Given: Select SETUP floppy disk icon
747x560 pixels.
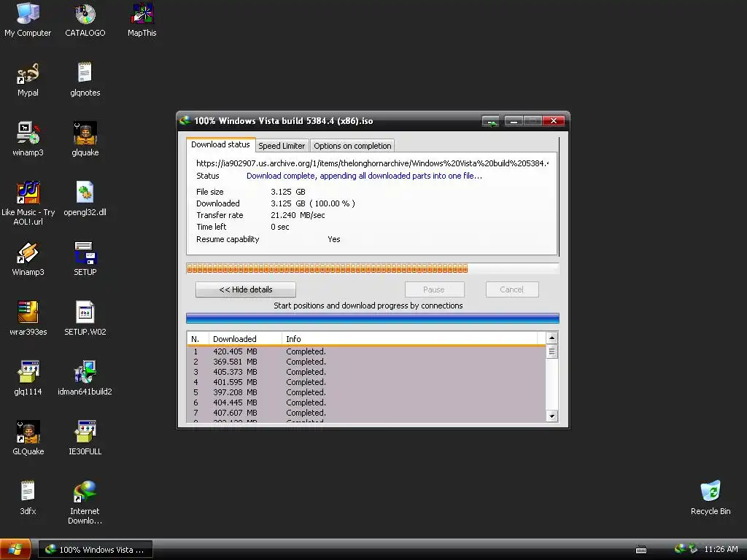Looking at the screenshot, I should 85,259.
